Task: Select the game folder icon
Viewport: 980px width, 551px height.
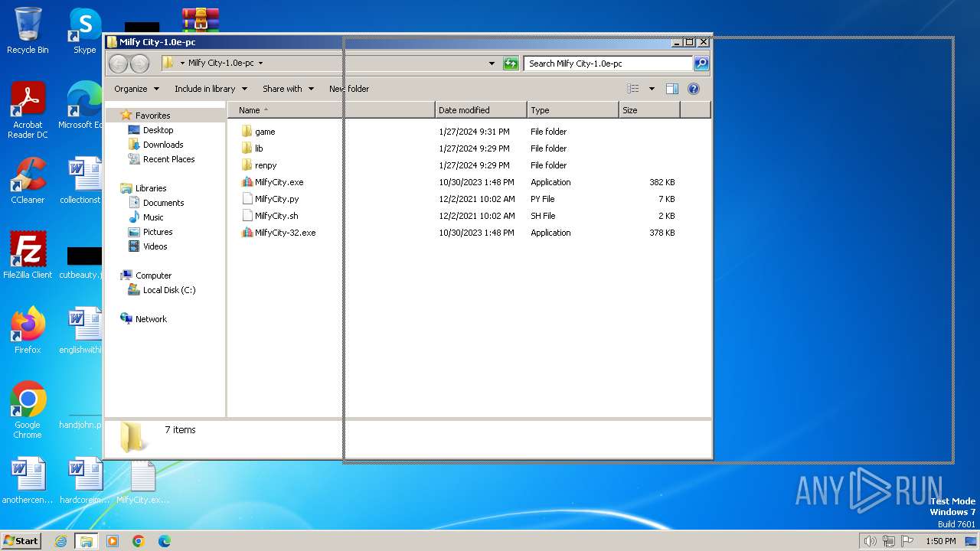Action: 247,132
